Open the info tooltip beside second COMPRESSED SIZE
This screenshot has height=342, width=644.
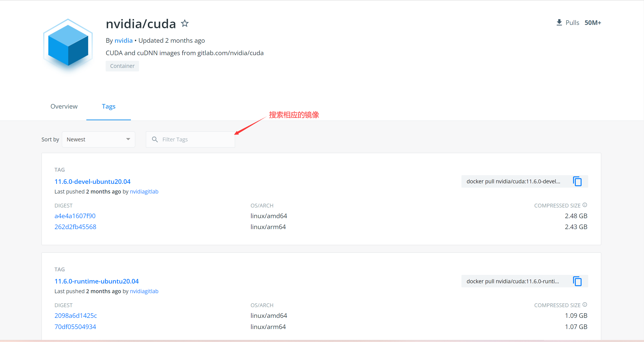[585, 305]
